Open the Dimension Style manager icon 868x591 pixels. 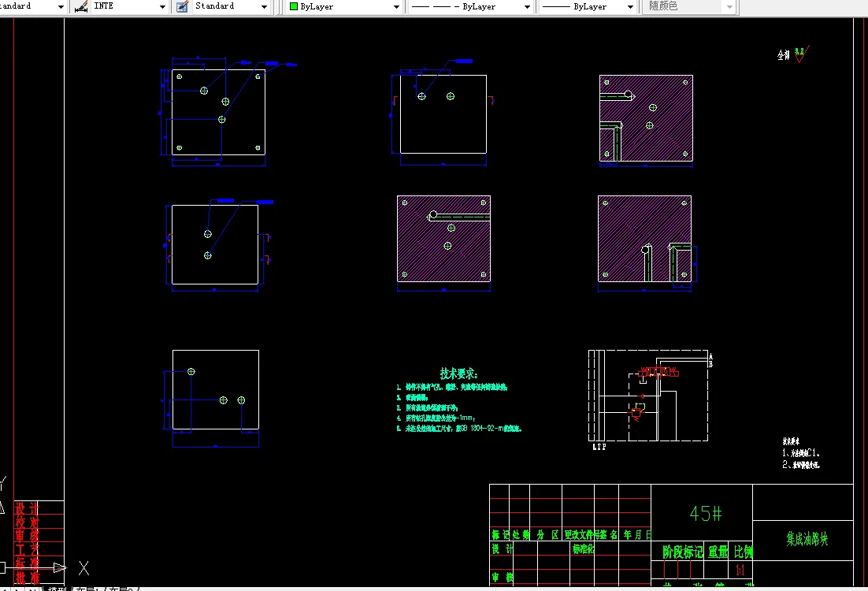(x=81, y=6)
